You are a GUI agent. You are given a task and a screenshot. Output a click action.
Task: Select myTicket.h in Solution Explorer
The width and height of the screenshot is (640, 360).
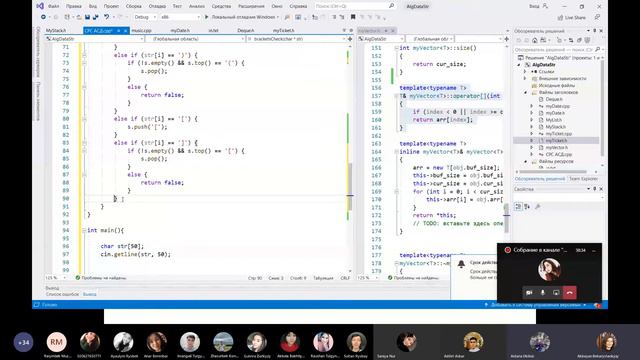coord(556,140)
